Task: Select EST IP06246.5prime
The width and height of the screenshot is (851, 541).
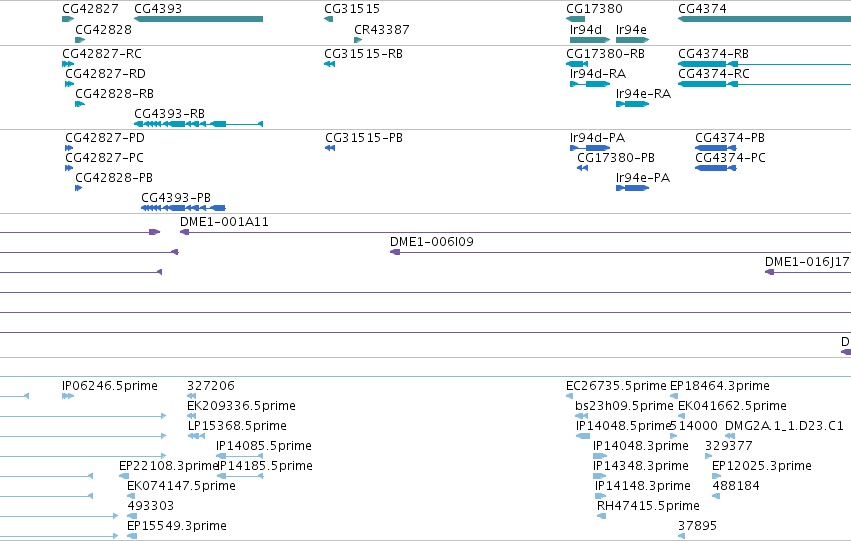Action: 68,396
